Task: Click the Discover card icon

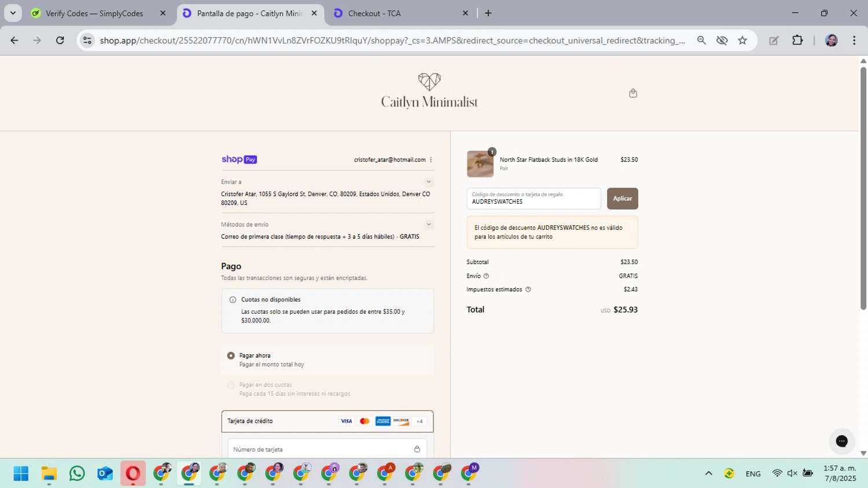Action: [x=401, y=421]
